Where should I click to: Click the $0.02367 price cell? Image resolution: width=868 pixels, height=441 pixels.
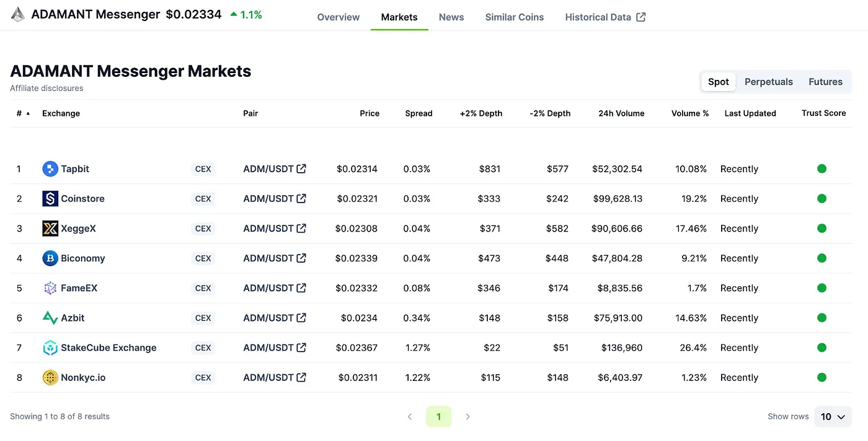pos(356,347)
